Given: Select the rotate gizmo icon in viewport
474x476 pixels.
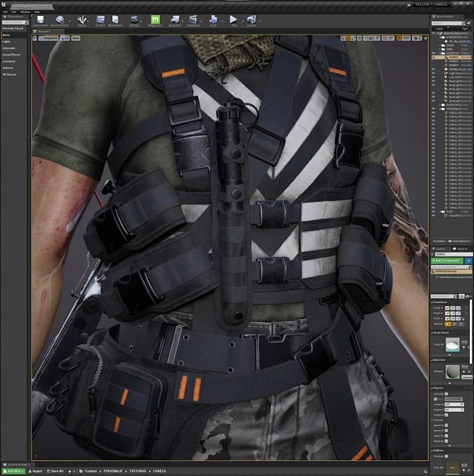Looking at the screenshot, I should (348, 38).
